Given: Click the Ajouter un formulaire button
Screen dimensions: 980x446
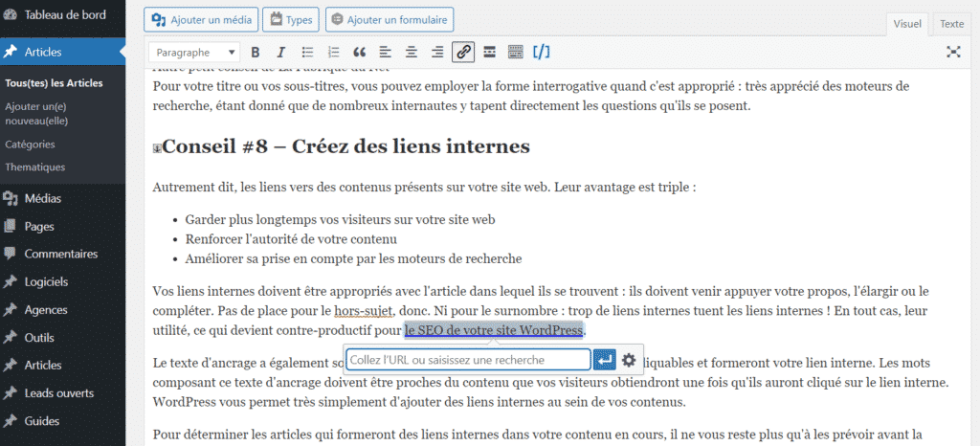Looking at the screenshot, I should pyautogui.click(x=390, y=19).
